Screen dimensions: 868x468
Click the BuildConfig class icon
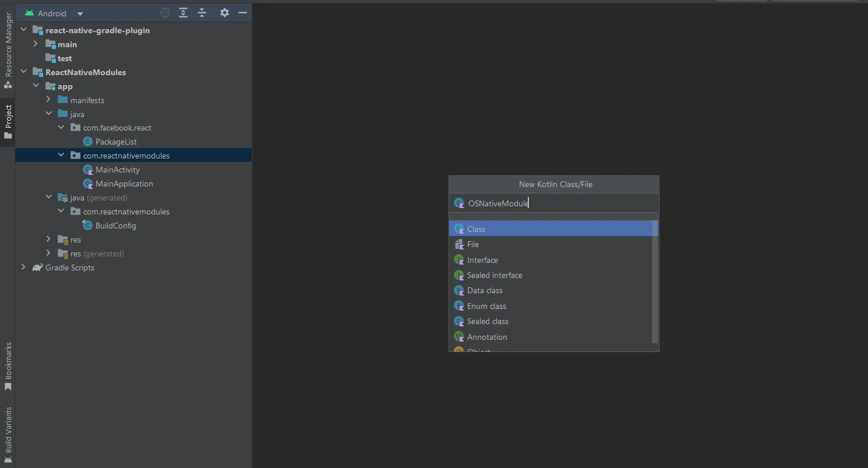88,226
